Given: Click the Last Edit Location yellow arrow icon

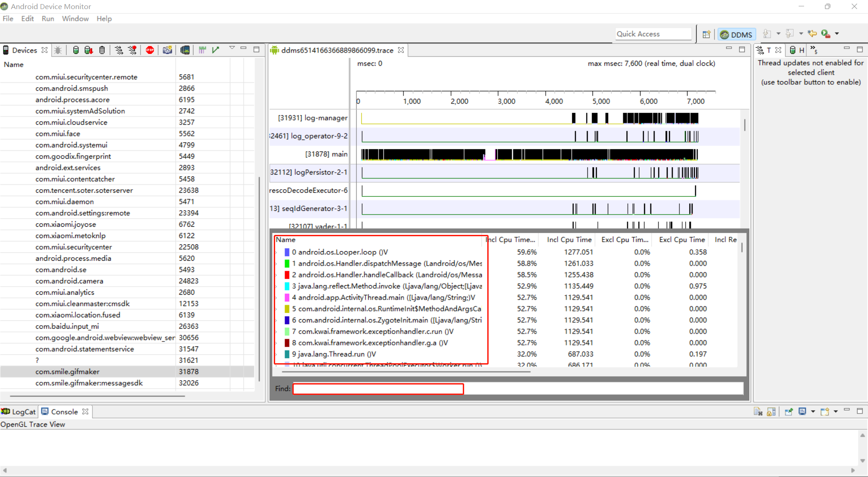Looking at the screenshot, I should (x=813, y=34).
